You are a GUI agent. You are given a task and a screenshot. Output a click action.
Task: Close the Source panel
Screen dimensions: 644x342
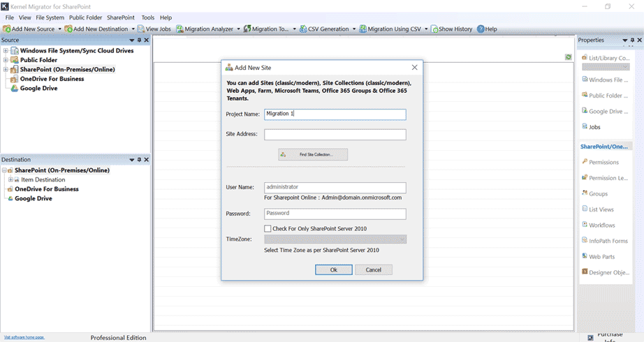pyautogui.click(x=146, y=40)
